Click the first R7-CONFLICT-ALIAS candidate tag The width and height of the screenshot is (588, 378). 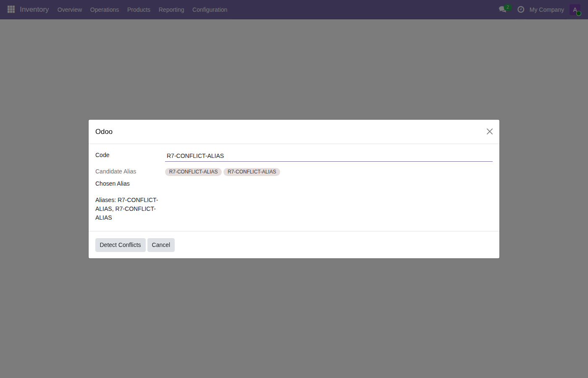point(193,172)
